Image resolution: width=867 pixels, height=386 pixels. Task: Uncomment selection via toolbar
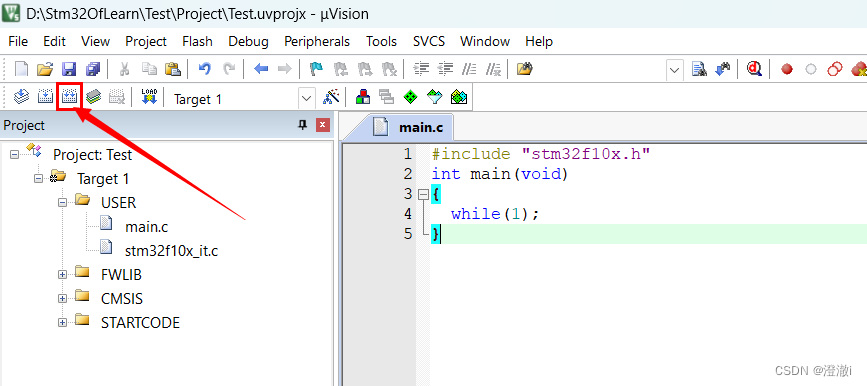point(493,69)
